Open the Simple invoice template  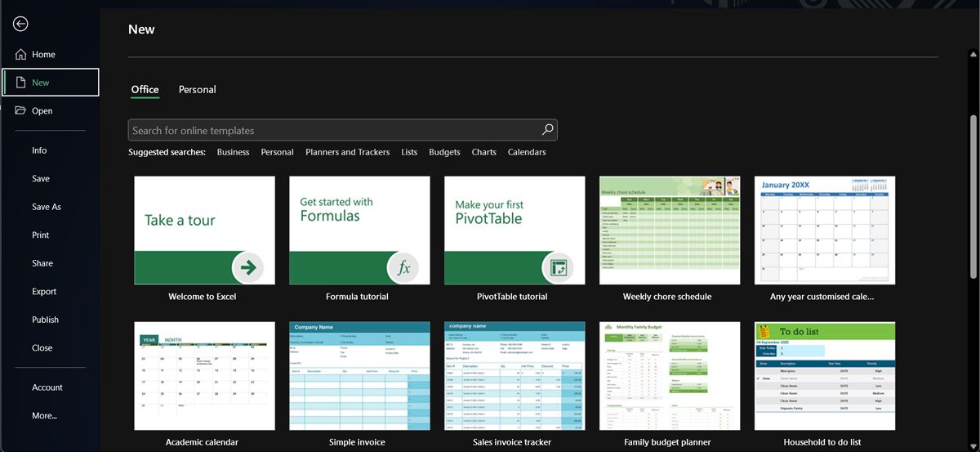coord(359,376)
